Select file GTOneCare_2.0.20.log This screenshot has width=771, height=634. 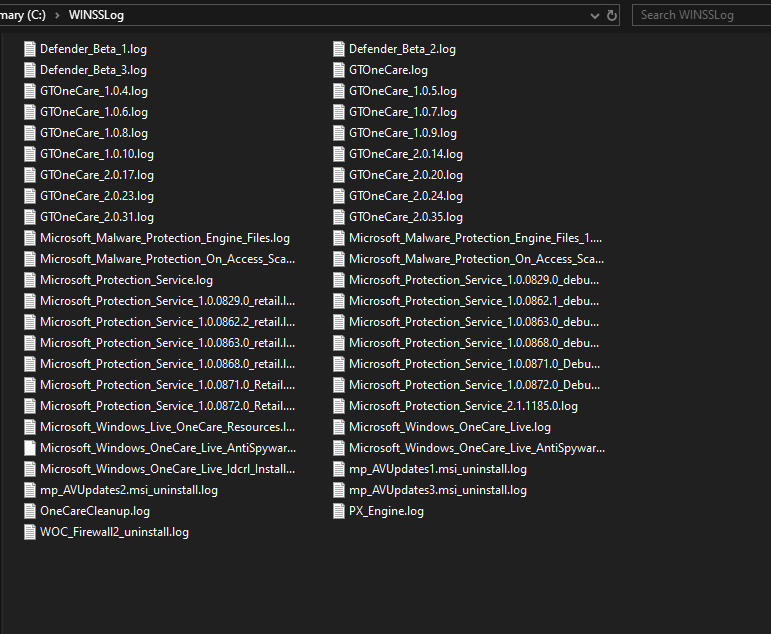pyautogui.click(x=398, y=175)
